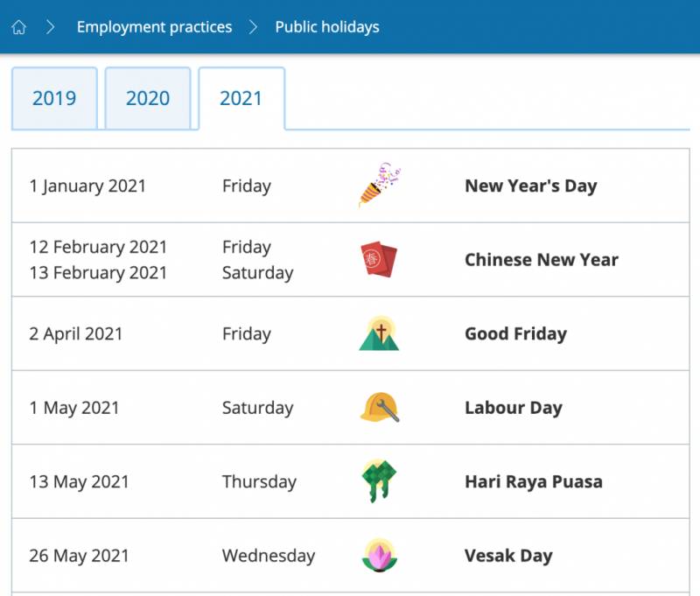This screenshot has width=700, height=596.
Task: Open Public holidays breadcrumb link
Action: coord(327,27)
